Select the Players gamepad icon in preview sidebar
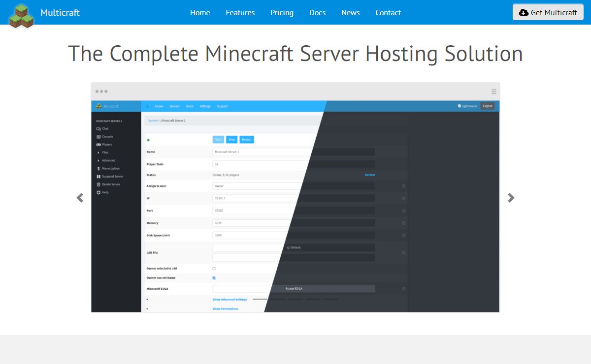The height and width of the screenshot is (364, 591). pyautogui.click(x=98, y=145)
